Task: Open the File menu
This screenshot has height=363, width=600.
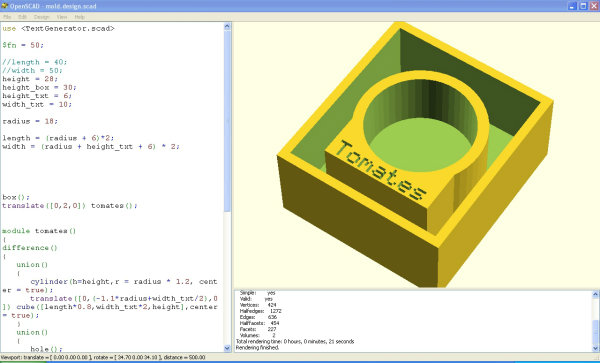Action: [7, 17]
